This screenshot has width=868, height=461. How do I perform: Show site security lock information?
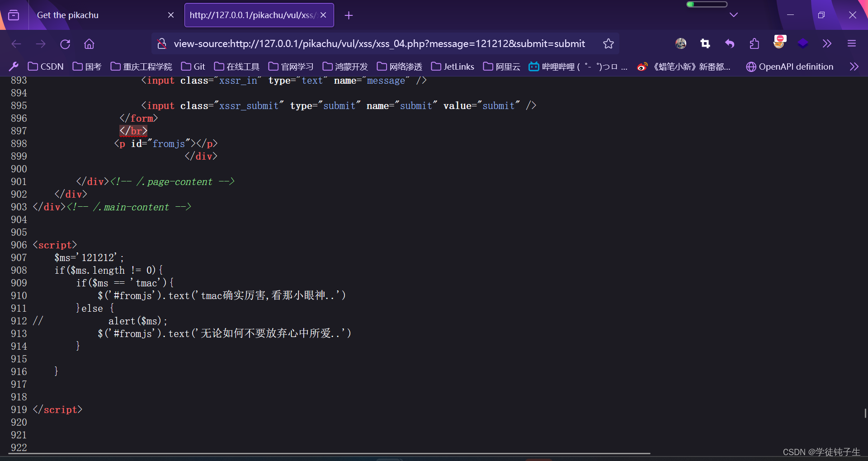[x=161, y=43]
